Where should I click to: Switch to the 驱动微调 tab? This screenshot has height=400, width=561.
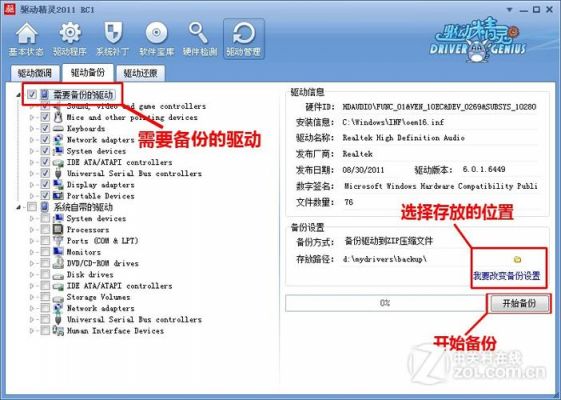[x=35, y=73]
